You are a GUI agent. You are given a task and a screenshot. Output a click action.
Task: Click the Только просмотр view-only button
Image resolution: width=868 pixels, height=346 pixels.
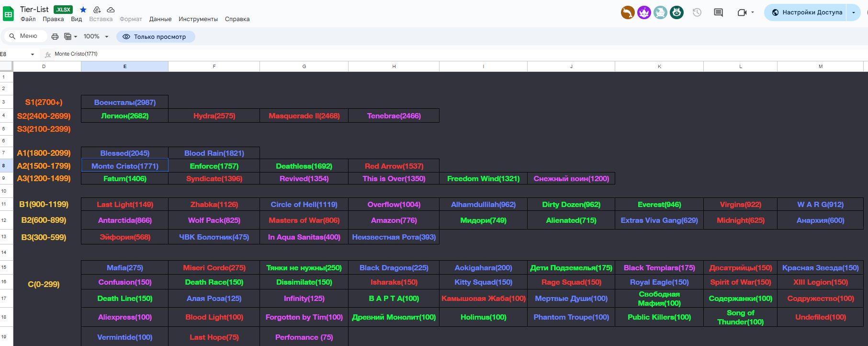click(x=155, y=36)
